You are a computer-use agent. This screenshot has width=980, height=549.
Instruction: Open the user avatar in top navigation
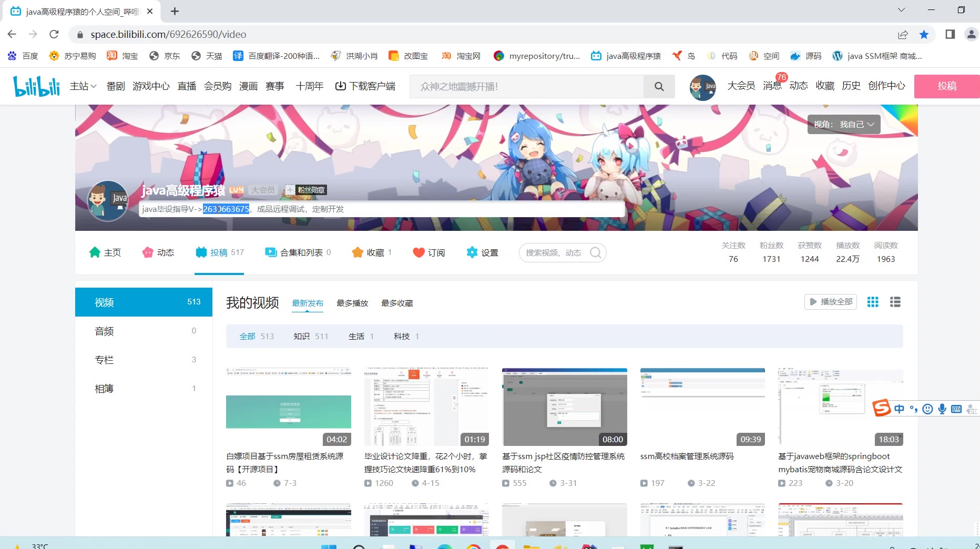[x=702, y=87]
